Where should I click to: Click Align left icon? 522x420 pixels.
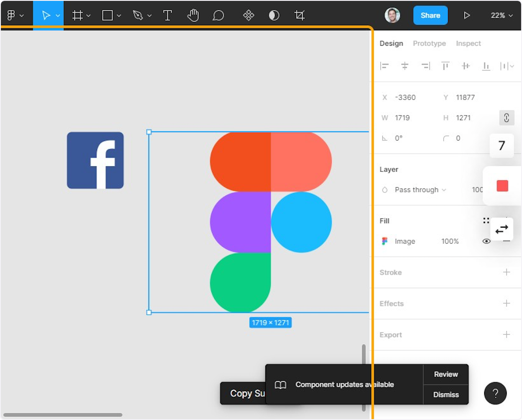click(384, 66)
